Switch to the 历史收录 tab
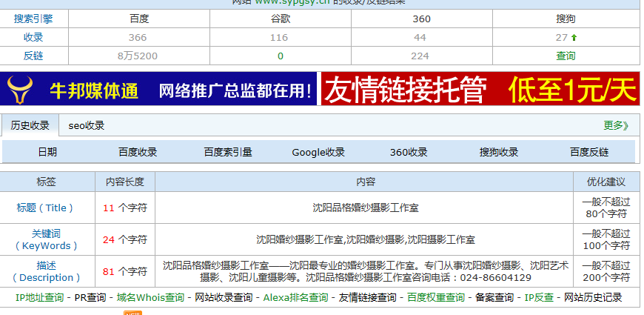This screenshot has height=315, width=644. click(x=30, y=125)
